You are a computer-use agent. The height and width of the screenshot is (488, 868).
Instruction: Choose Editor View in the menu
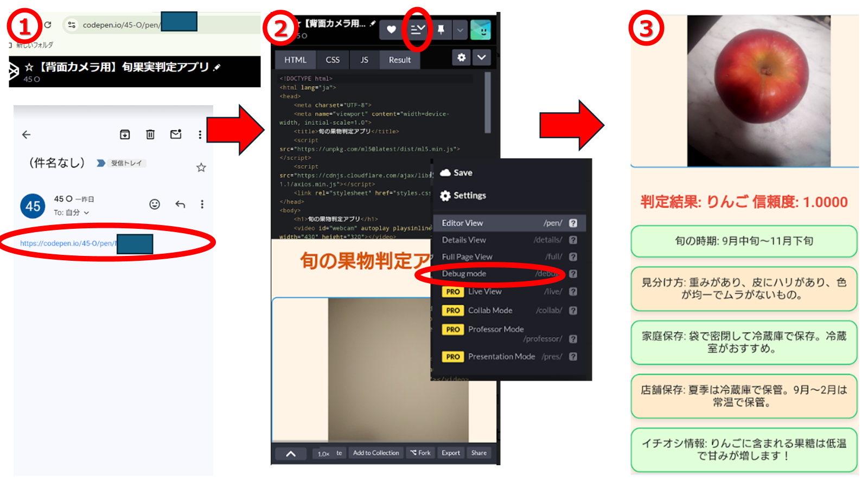point(509,223)
